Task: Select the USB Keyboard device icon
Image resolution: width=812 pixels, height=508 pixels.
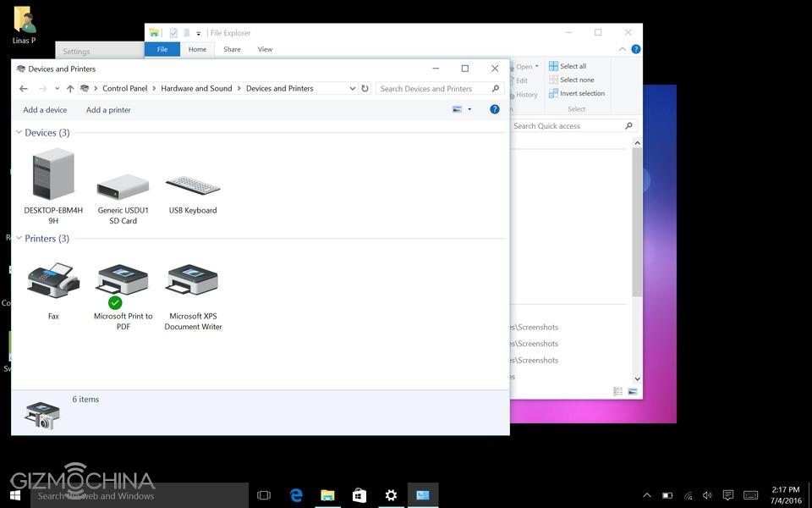Action: coord(193,185)
